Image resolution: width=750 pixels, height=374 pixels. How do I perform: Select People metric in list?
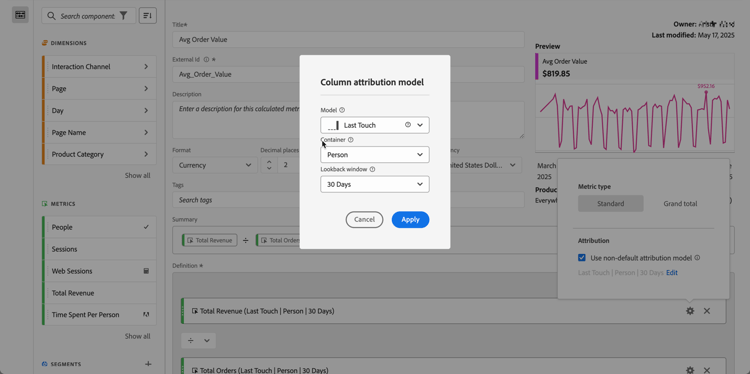[99, 227]
